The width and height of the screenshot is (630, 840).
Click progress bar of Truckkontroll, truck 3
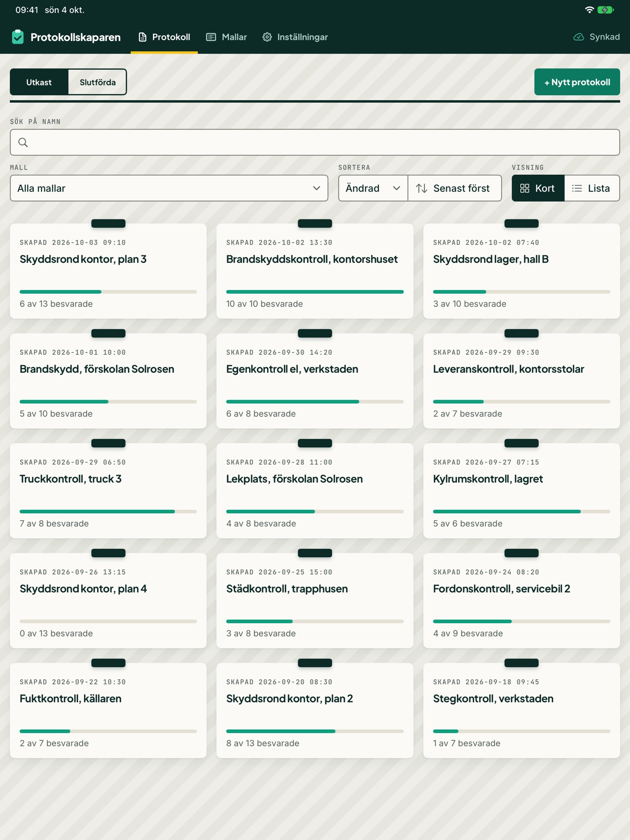(x=108, y=512)
